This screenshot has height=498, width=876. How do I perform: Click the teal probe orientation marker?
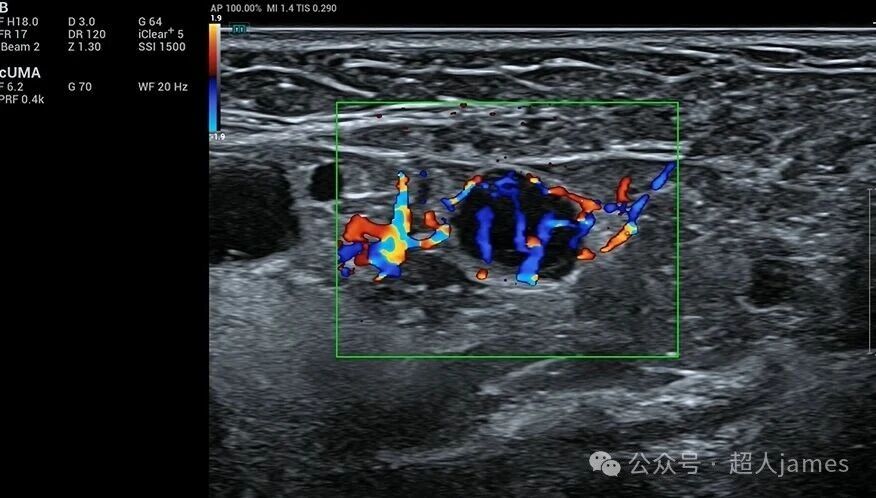[x=239, y=29]
